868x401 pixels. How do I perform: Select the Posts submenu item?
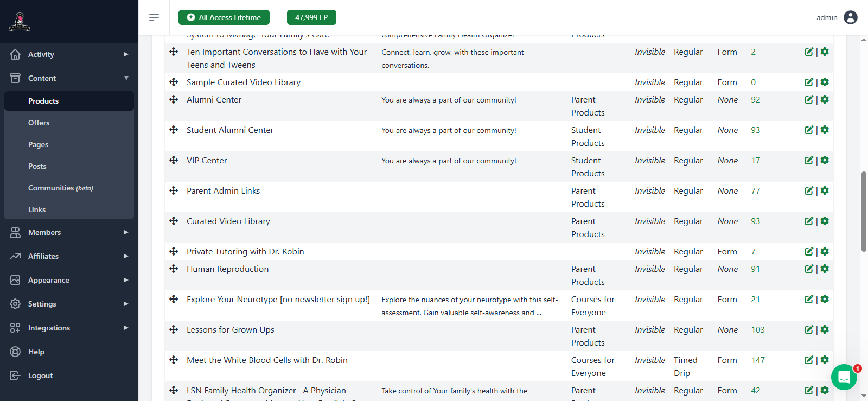tap(37, 166)
